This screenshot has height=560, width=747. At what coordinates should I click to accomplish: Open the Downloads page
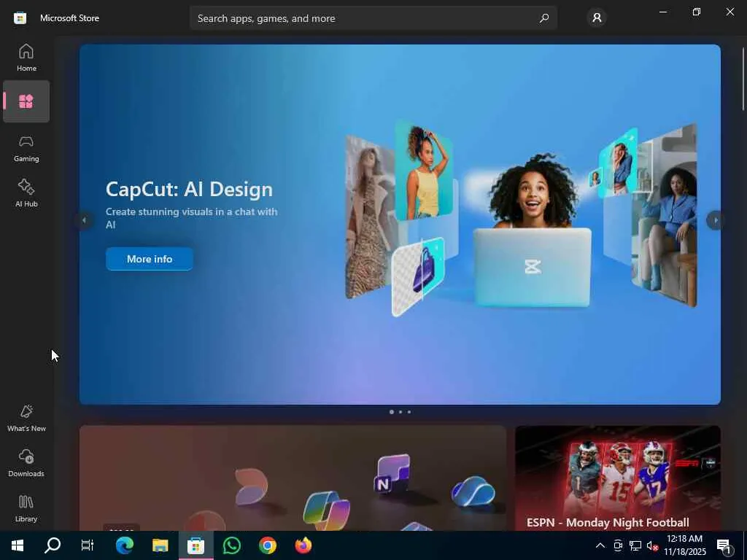click(x=26, y=463)
